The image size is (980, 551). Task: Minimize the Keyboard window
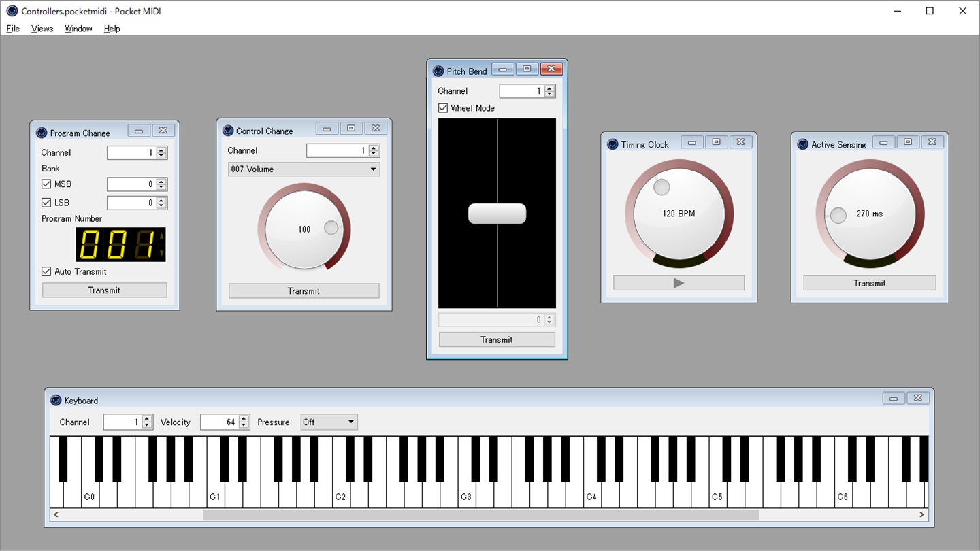[893, 398]
